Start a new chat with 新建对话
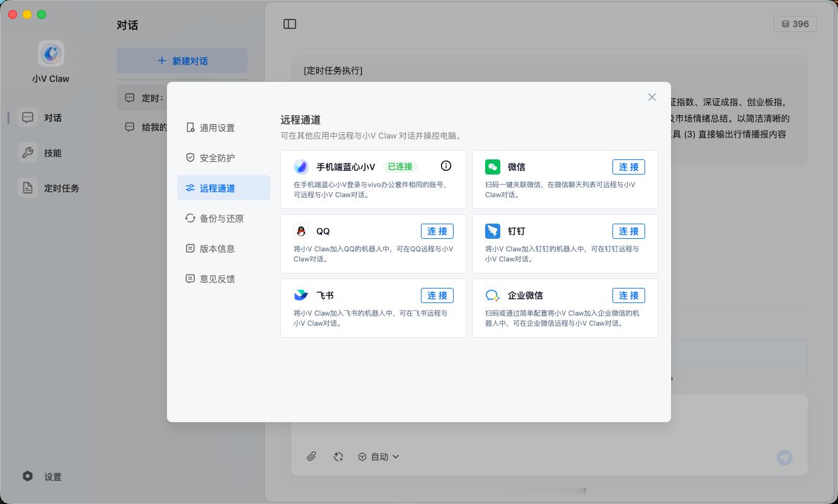This screenshot has height=504, width=838. 182,60
